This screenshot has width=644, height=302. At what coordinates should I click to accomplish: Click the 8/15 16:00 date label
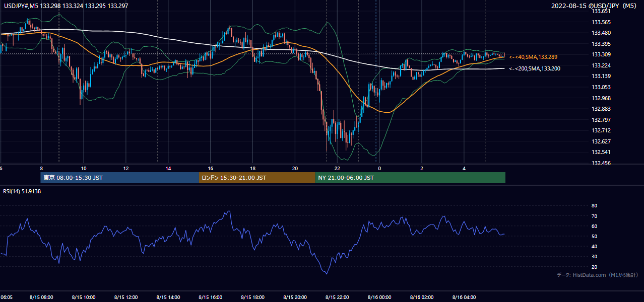pyautogui.click(x=211, y=297)
